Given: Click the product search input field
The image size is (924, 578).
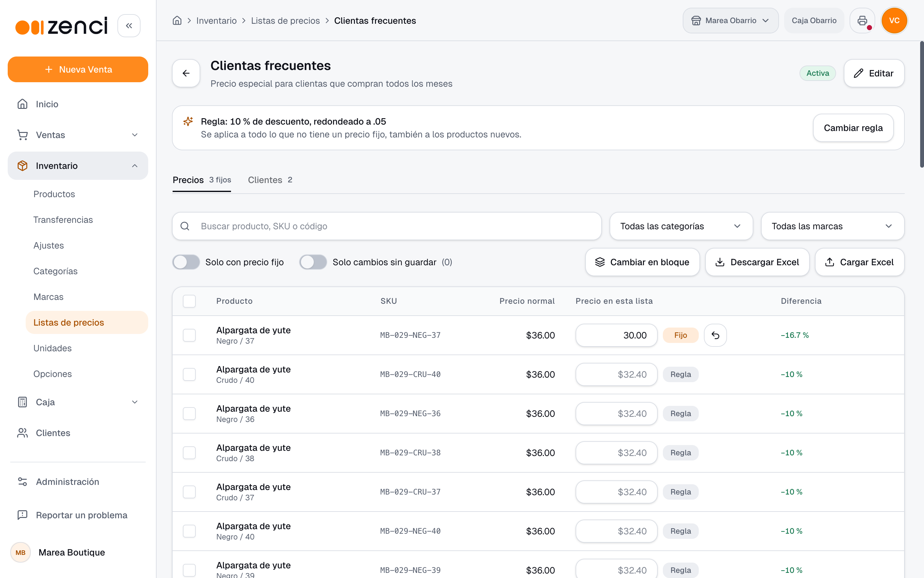Looking at the screenshot, I should click(387, 226).
